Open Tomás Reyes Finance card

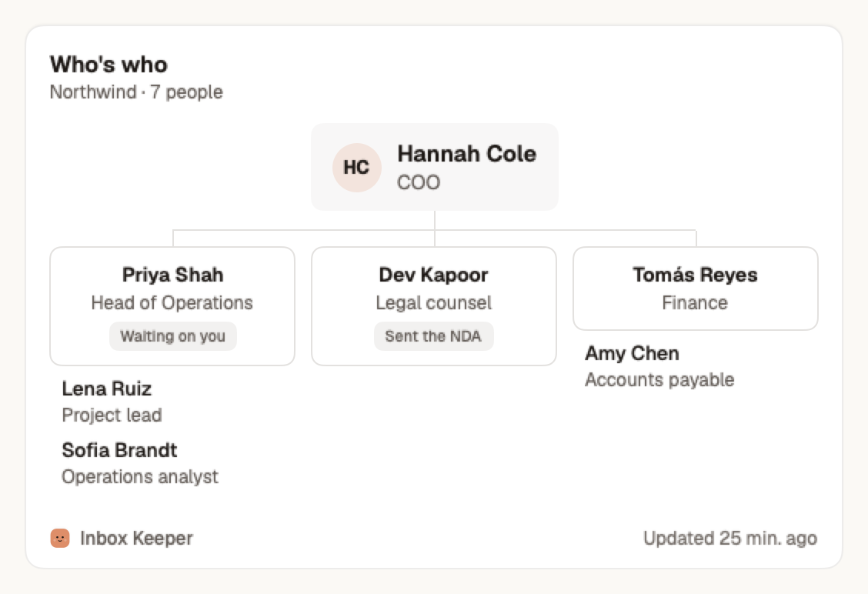pos(696,289)
